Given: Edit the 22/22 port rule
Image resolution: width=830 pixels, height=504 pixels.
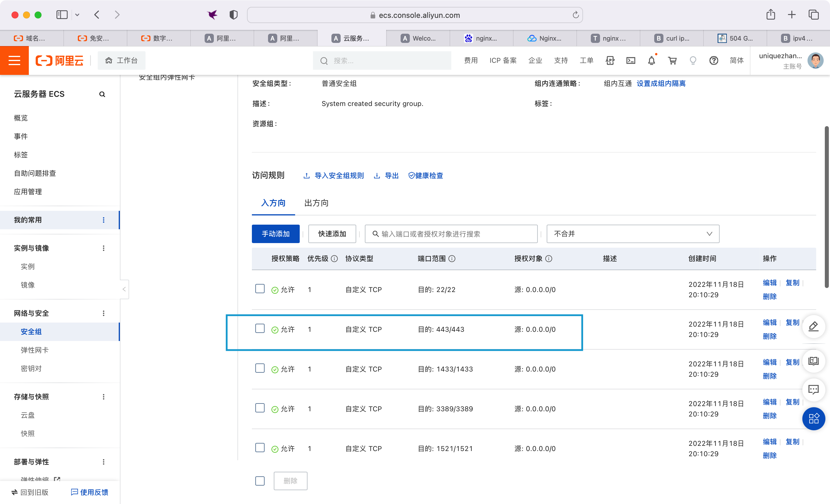Looking at the screenshot, I should tap(769, 283).
